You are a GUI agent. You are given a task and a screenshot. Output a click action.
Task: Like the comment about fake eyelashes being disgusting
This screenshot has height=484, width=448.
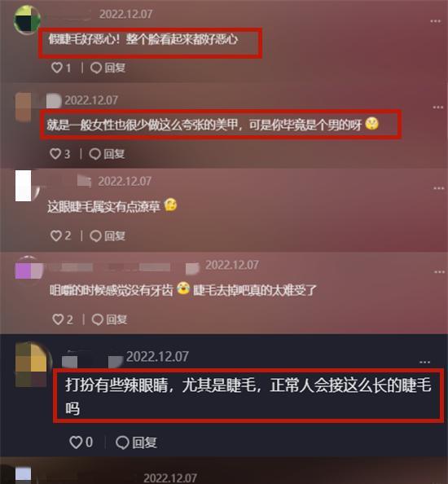point(57,68)
